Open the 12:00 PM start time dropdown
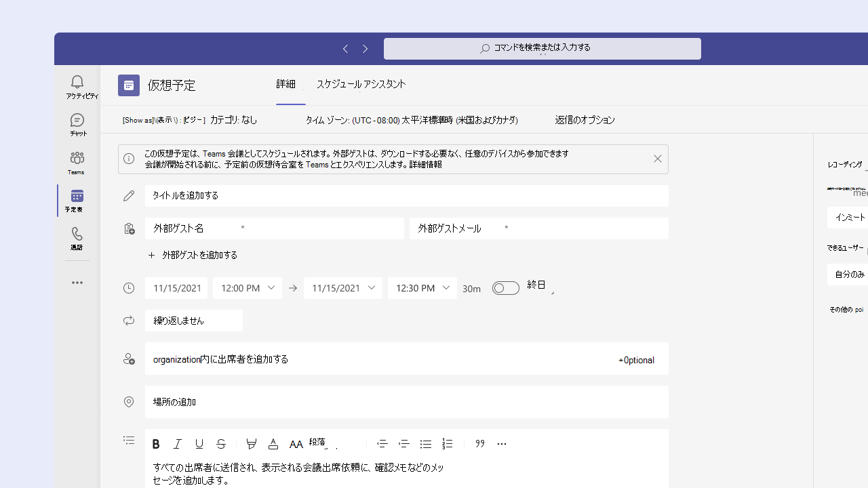The width and height of the screenshot is (868, 488). tap(248, 288)
